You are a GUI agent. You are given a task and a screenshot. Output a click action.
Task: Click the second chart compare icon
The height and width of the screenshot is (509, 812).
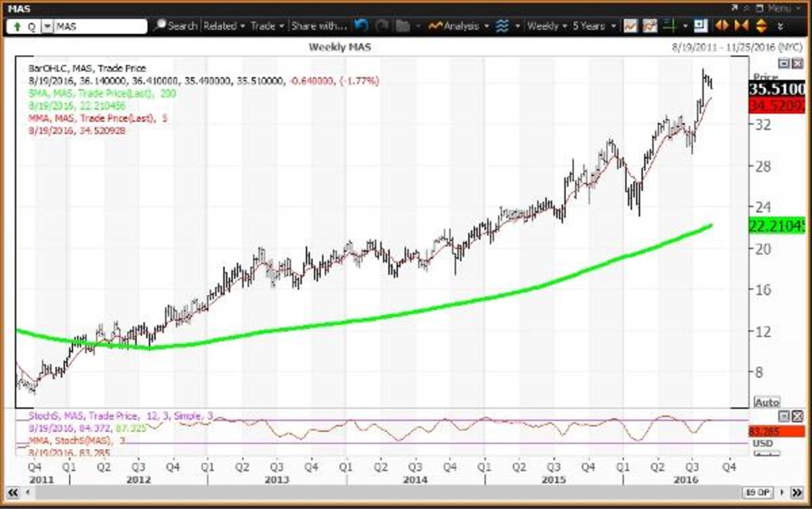[648, 26]
